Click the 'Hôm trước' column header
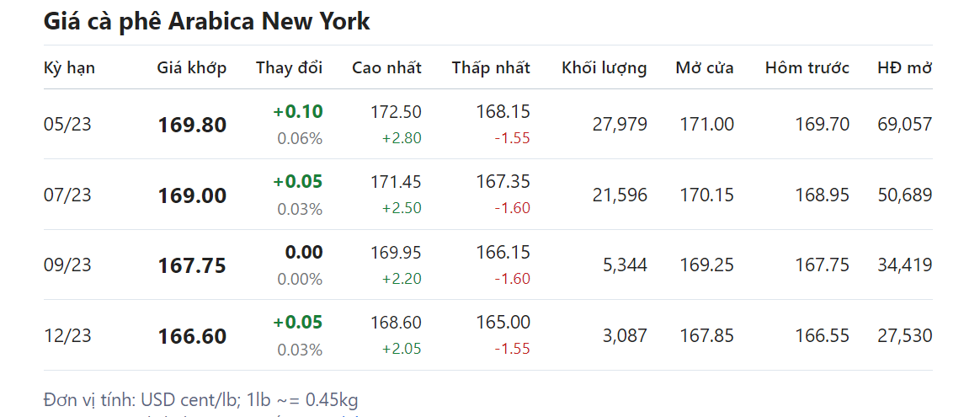 click(x=807, y=68)
